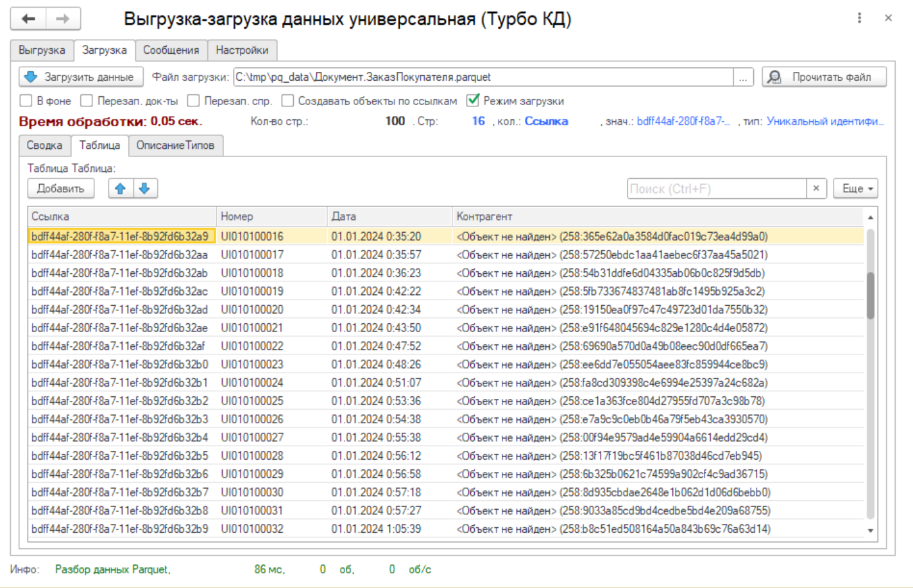Move row down with blue arrow
Viewport: 913px width, 588px height.
tap(144, 189)
